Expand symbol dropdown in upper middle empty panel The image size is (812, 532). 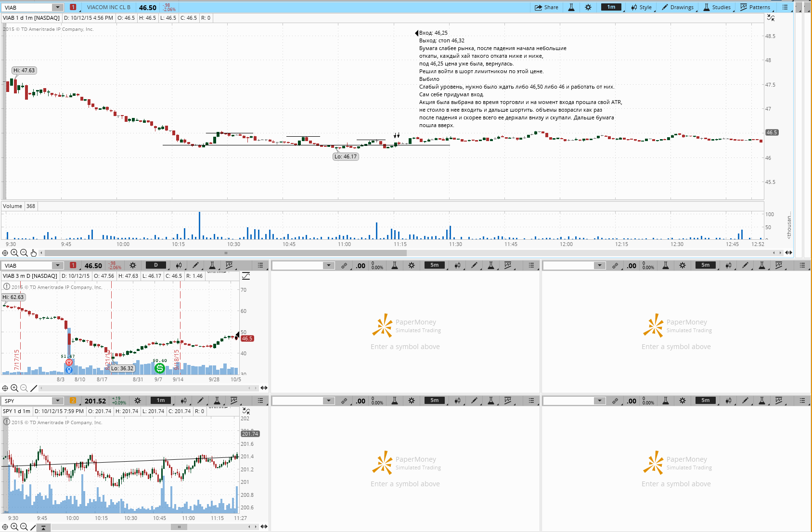(329, 265)
